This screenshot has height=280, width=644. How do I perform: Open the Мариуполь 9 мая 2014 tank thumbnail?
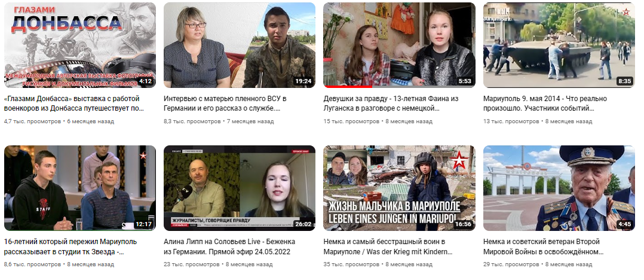coord(559,45)
